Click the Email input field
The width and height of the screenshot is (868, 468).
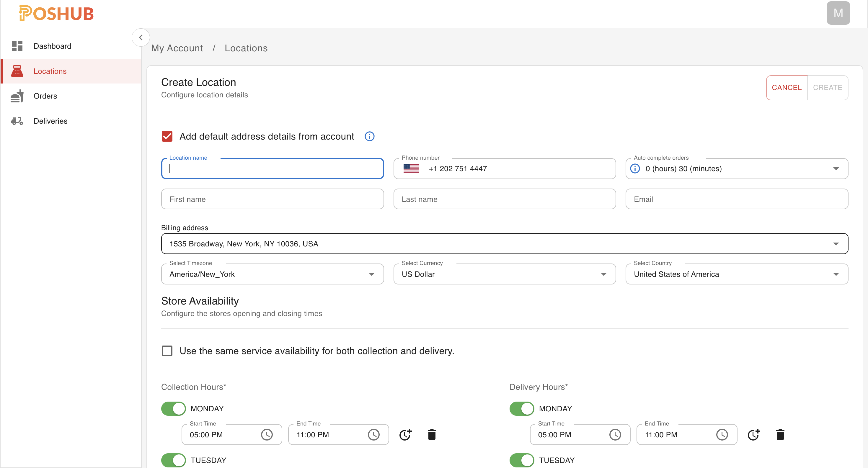[737, 199]
